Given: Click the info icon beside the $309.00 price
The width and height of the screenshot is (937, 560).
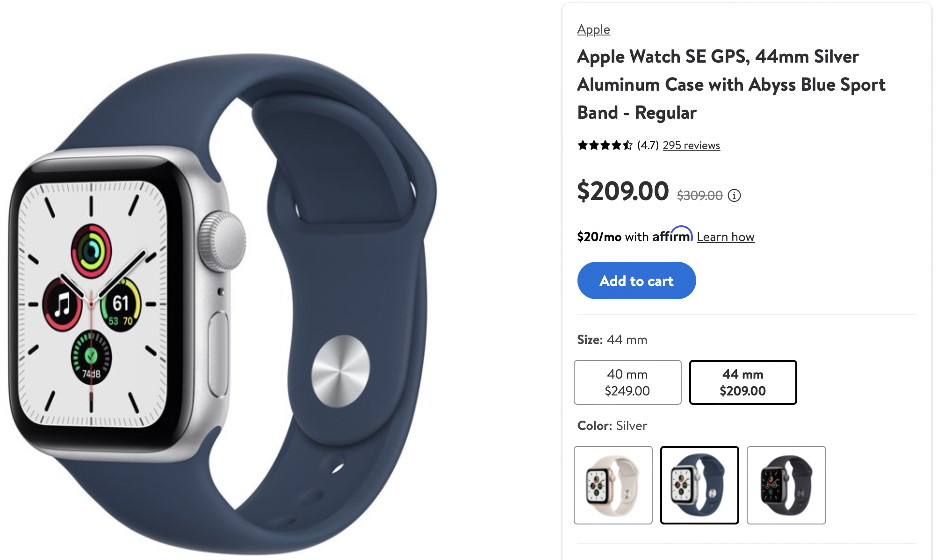Looking at the screenshot, I should [x=734, y=195].
